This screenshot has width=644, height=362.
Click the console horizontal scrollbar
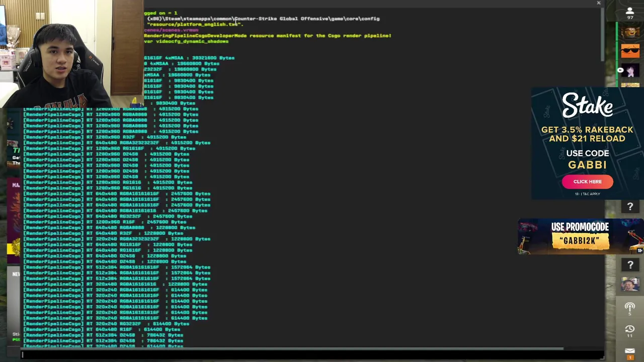pyautogui.click(x=292, y=348)
